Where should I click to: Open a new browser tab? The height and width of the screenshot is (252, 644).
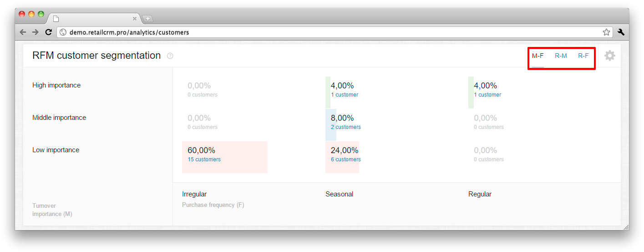148,19
